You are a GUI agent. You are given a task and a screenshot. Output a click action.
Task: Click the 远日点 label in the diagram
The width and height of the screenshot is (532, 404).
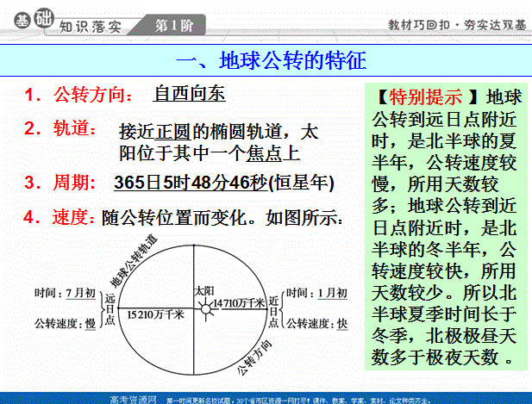[x=110, y=308]
